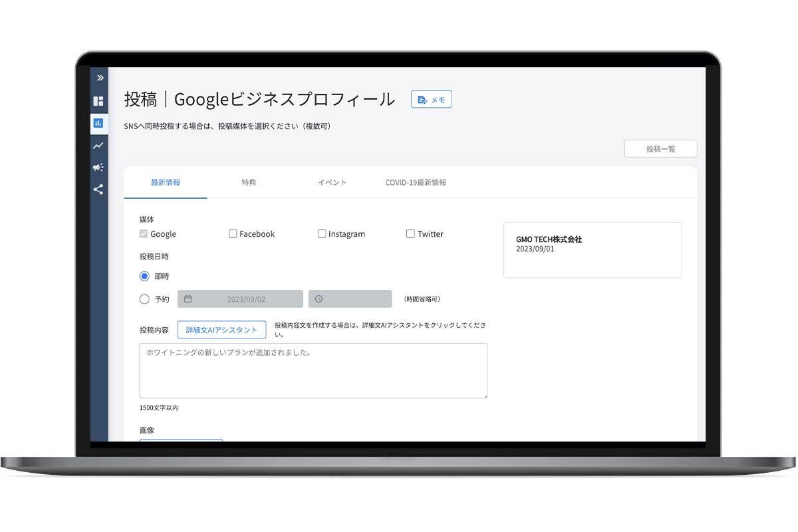The width and height of the screenshot is (798, 532).
Task: Enable the Facebook checkbox
Action: pyautogui.click(x=233, y=234)
